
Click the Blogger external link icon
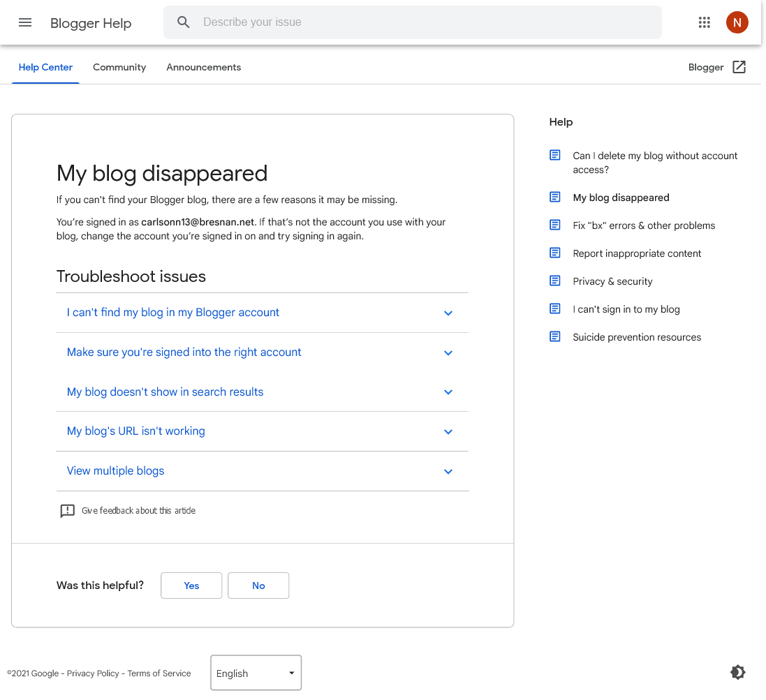739,67
